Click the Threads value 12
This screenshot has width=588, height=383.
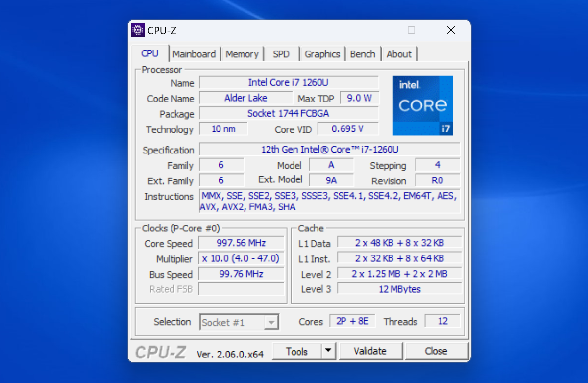tap(443, 321)
